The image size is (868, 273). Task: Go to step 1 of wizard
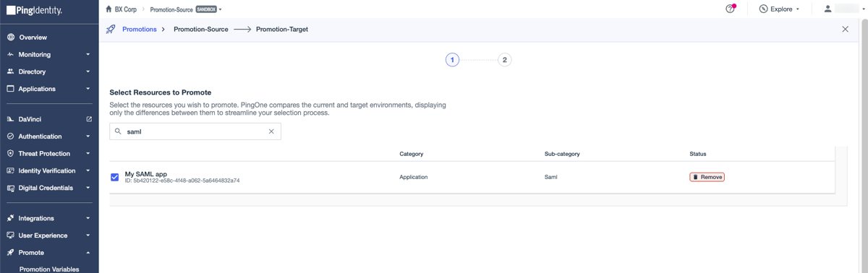coord(452,60)
